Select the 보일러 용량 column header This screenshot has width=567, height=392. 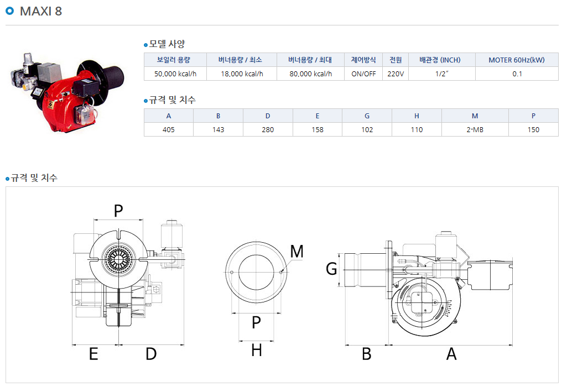[x=175, y=60]
